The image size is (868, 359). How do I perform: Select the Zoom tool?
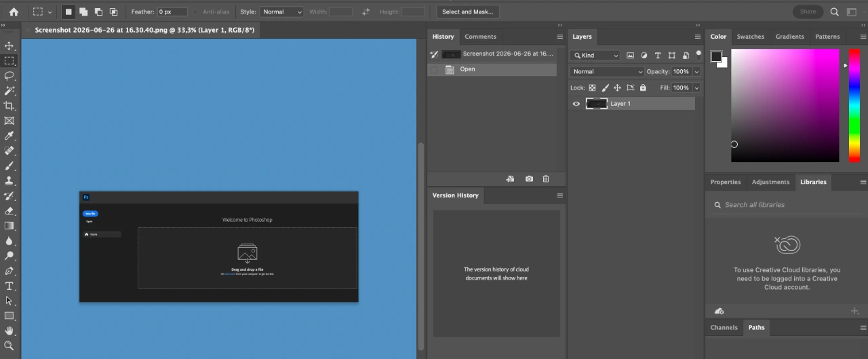click(9, 345)
